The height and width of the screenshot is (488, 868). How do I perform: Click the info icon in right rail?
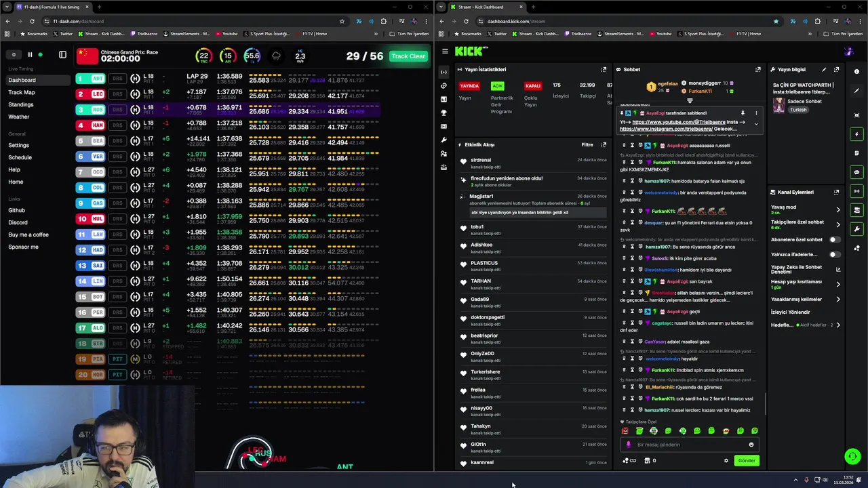click(857, 71)
